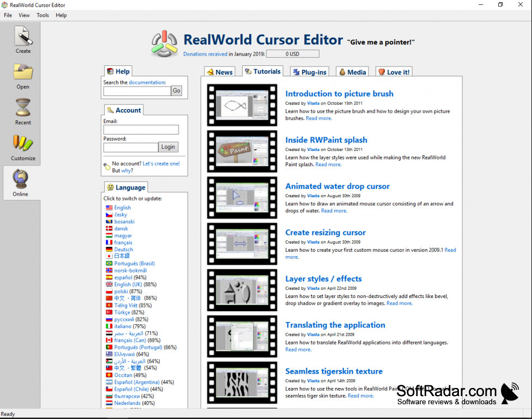Click the Brazil flag beside Português (Brasil)
Viewport: 532px width, 419px height.
coord(109,263)
